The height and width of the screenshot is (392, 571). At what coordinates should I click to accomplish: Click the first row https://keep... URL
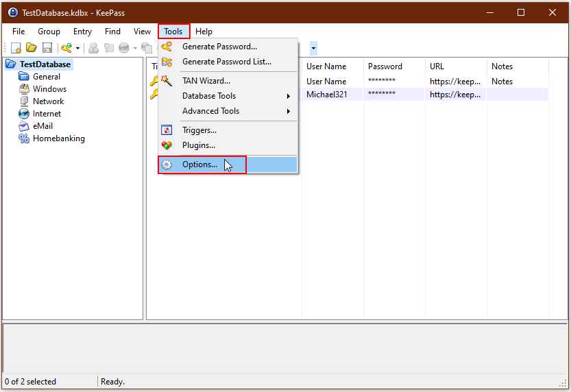455,82
